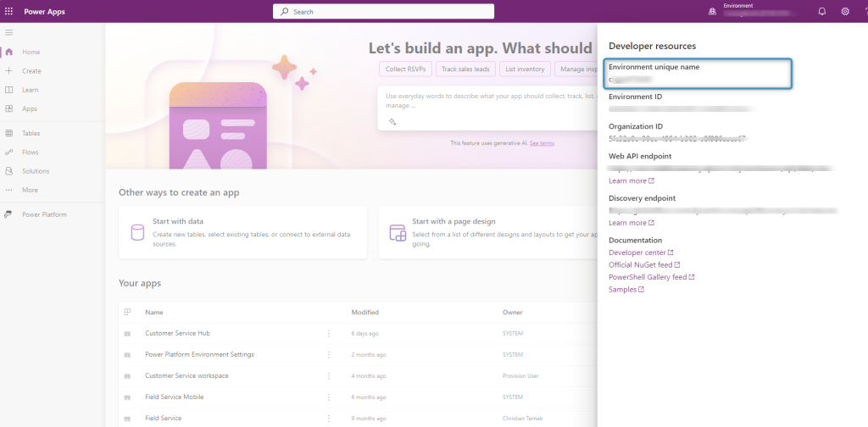Open more options for Power Platform Environment Settings

328,354
